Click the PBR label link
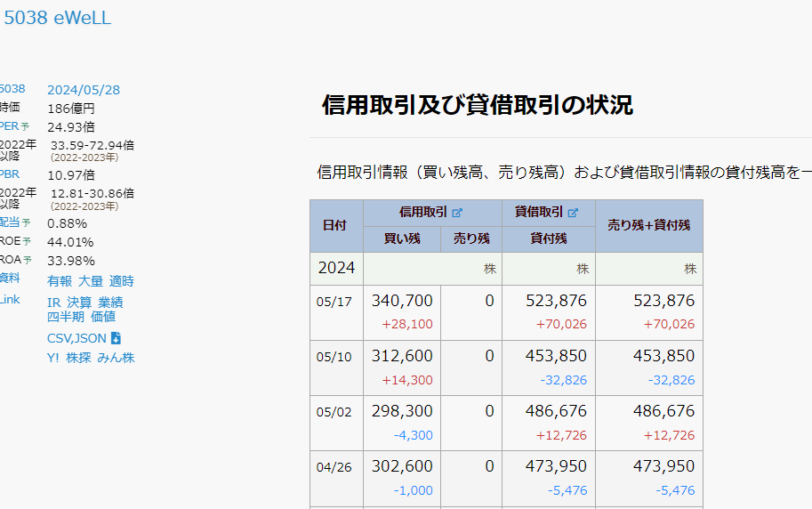This screenshot has height=509, width=812. [9, 174]
